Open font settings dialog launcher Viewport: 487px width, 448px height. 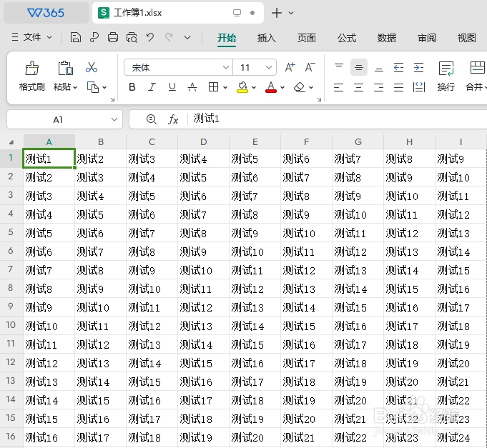(319, 99)
